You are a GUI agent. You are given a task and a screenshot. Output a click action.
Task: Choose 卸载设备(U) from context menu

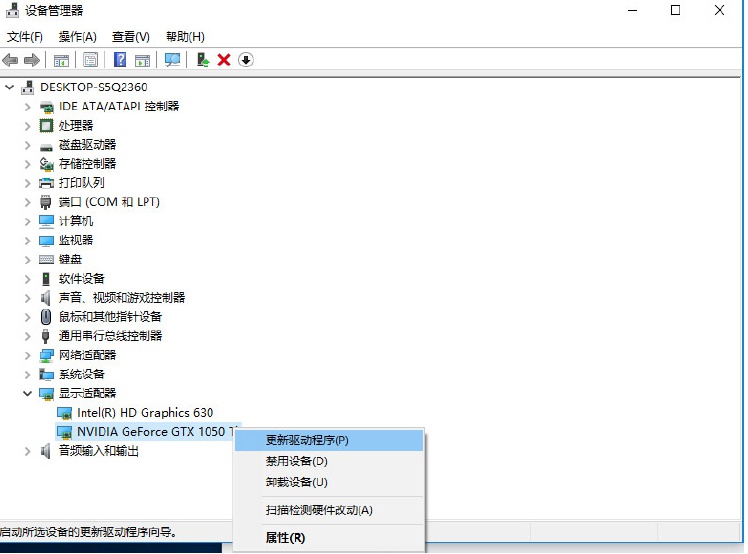329,482
